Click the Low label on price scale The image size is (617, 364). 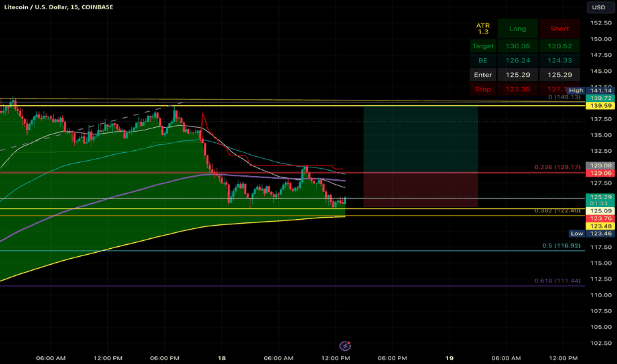click(577, 234)
